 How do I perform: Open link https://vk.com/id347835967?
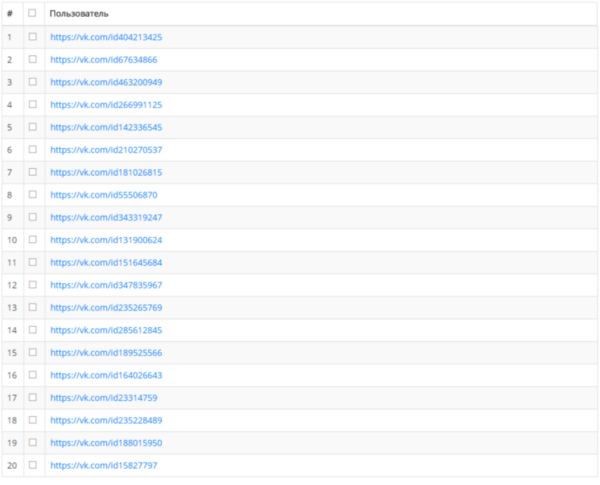coord(106,285)
